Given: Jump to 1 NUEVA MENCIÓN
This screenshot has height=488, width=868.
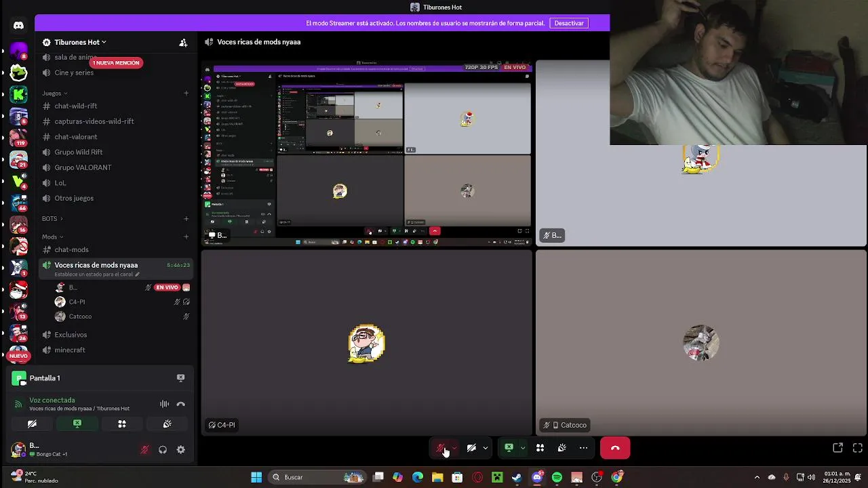Looking at the screenshot, I should tap(116, 63).
